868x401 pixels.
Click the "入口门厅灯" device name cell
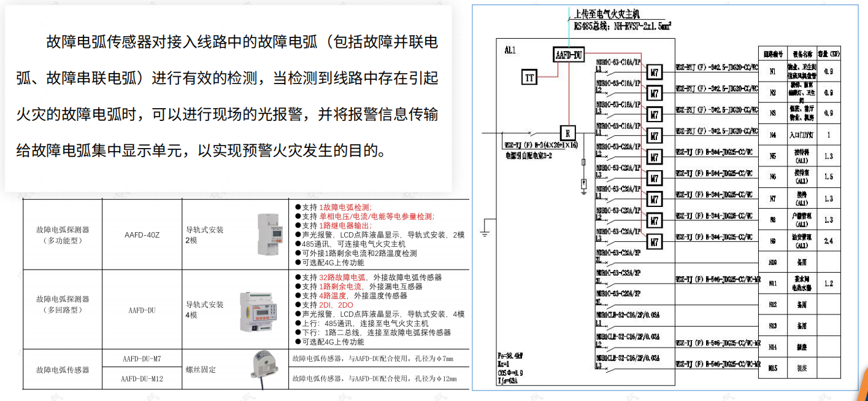point(802,135)
